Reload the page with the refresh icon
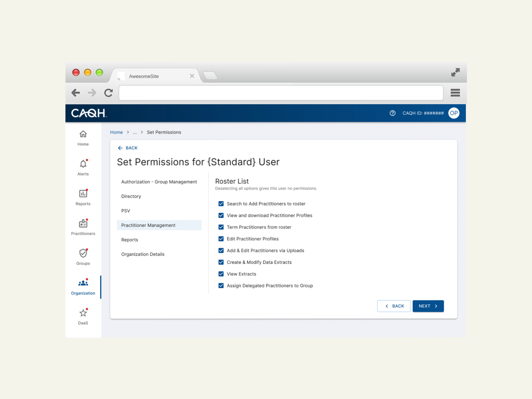Viewport: 532px width, 399px height. 109,93
